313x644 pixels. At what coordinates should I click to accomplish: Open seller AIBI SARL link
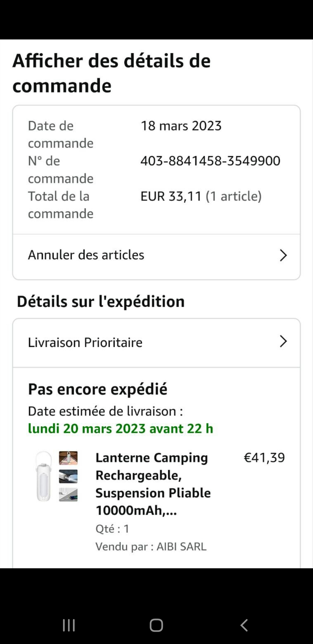point(181,547)
